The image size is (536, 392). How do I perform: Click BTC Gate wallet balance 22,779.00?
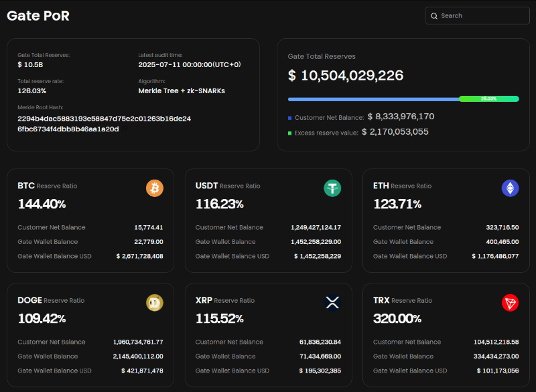tap(148, 242)
